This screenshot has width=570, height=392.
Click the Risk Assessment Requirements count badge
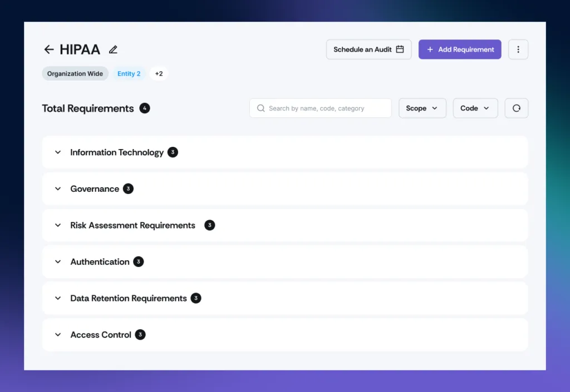209,225
